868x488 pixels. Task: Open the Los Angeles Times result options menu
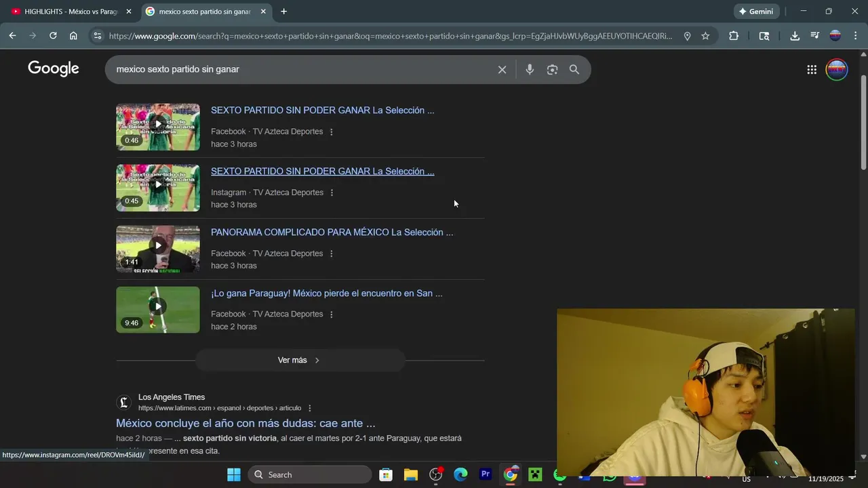[x=310, y=408]
